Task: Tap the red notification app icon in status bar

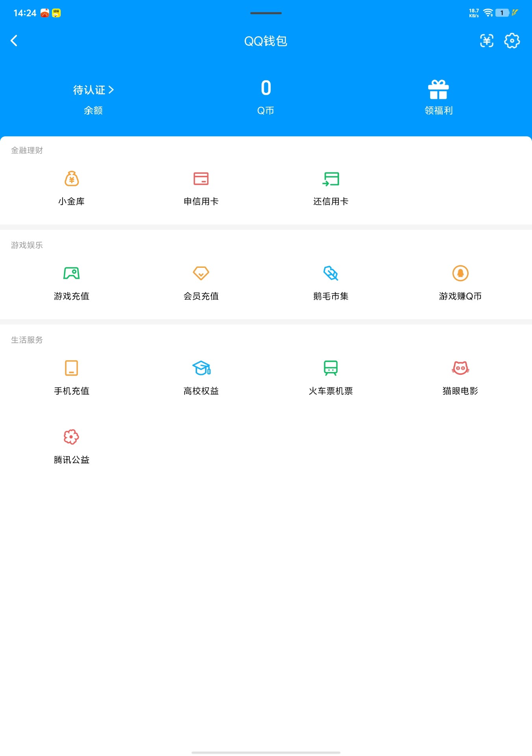Action: pos(45,13)
